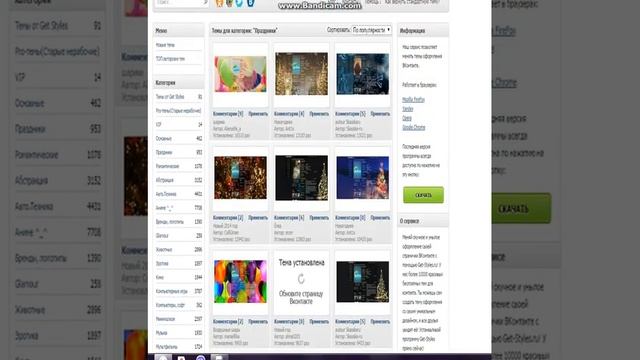Screen dimensions: 640x360
Task: Open comments for the 'Шарики' theme
Action: [x=228, y=114]
